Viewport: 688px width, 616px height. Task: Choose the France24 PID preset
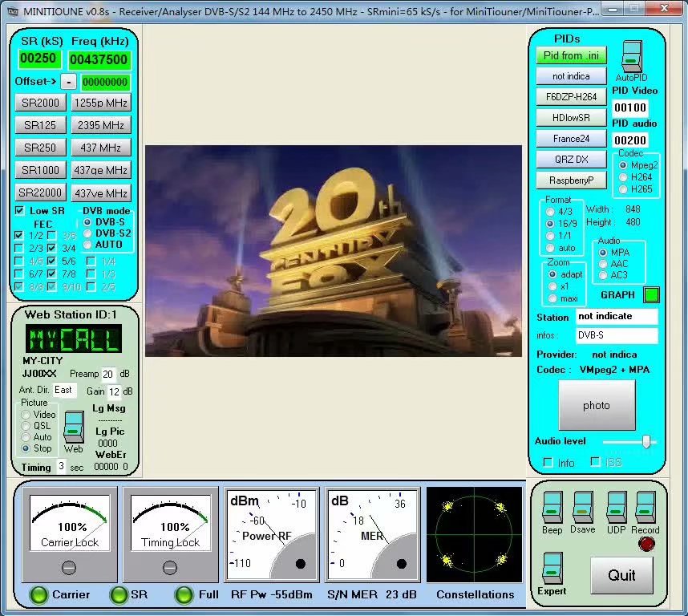pyautogui.click(x=571, y=139)
